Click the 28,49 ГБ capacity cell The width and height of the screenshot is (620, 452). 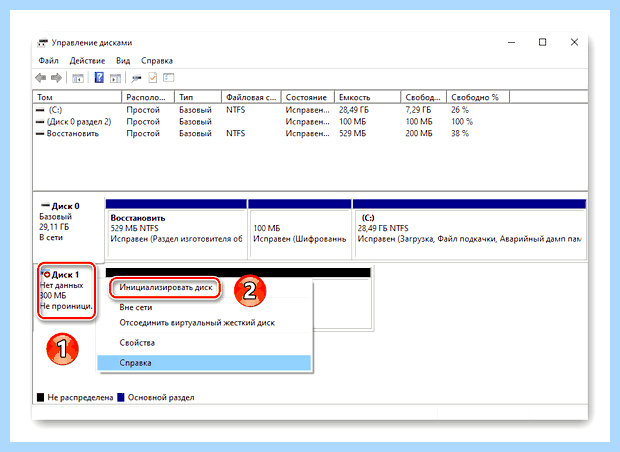(x=354, y=110)
